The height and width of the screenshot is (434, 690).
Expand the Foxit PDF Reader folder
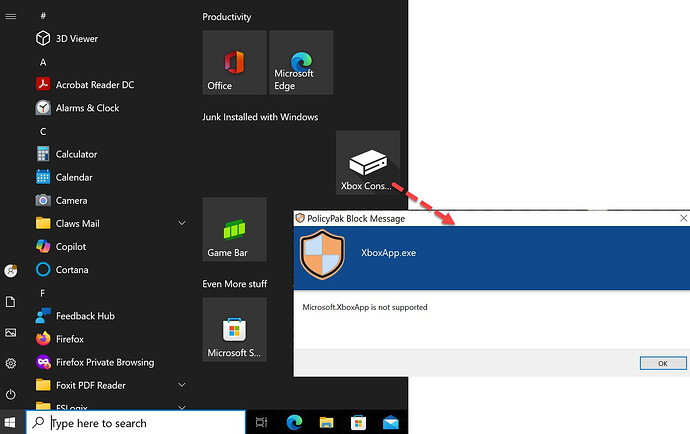[182, 385]
